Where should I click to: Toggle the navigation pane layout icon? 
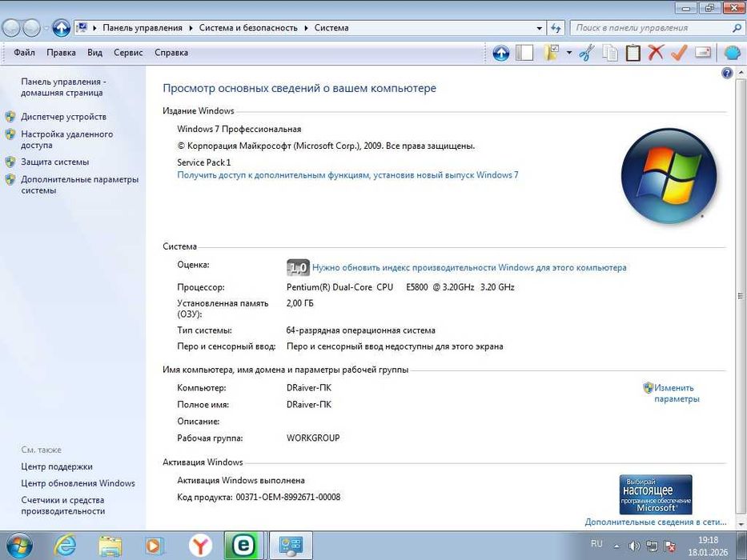[x=524, y=53]
